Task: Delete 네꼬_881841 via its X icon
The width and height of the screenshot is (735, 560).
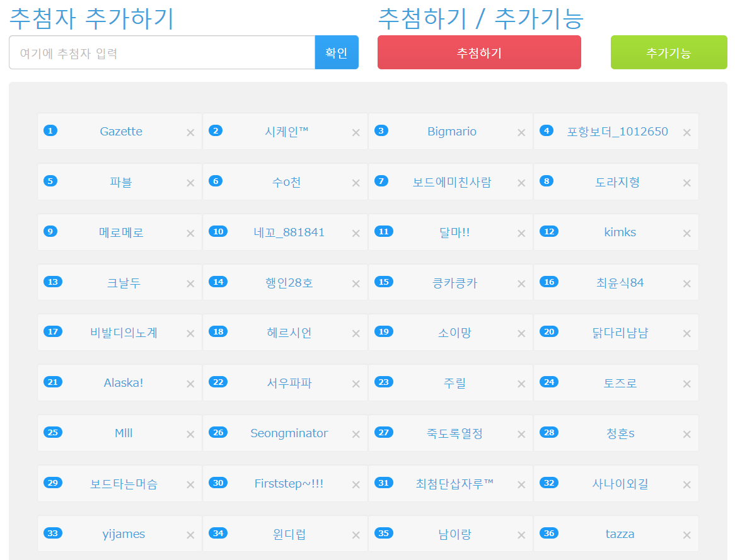Action: [x=356, y=233]
